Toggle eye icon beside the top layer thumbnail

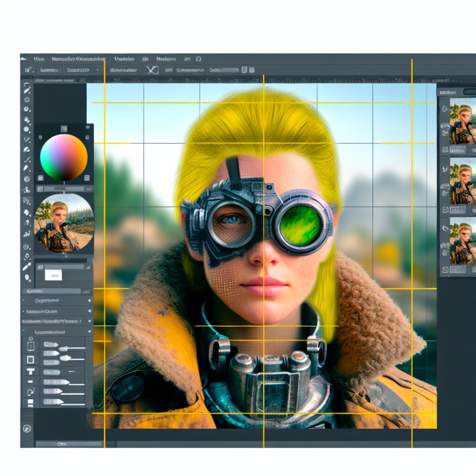point(445,109)
